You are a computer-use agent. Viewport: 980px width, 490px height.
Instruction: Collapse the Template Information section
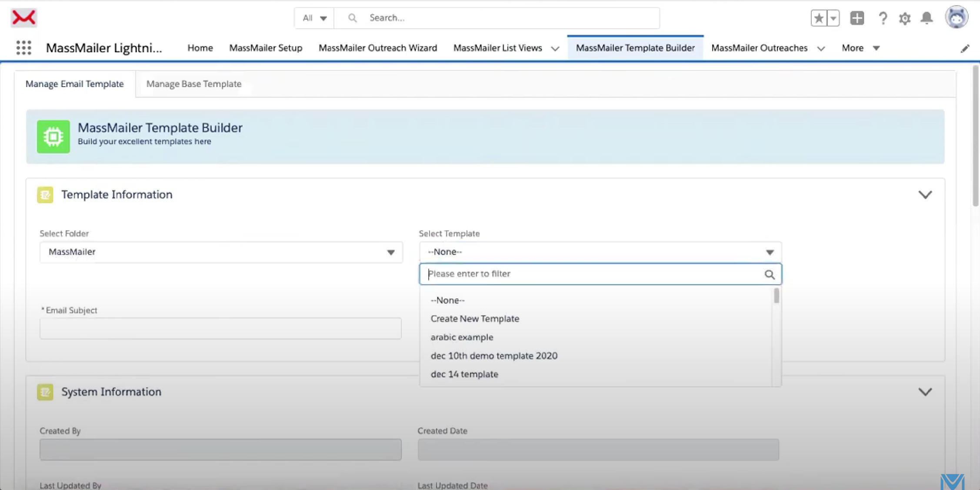coord(925,195)
